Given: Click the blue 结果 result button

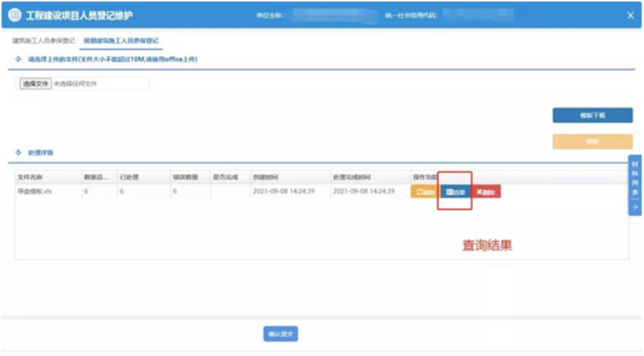Looking at the screenshot, I should tap(455, 192).
